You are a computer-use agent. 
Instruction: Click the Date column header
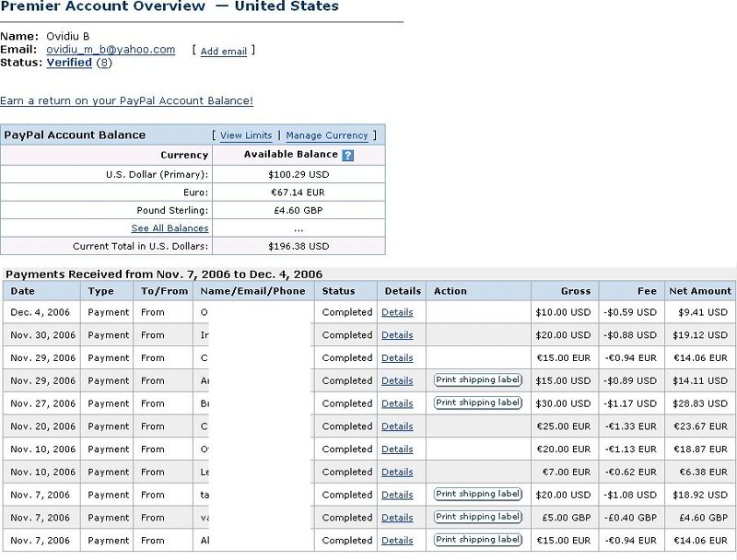(22, 291)
